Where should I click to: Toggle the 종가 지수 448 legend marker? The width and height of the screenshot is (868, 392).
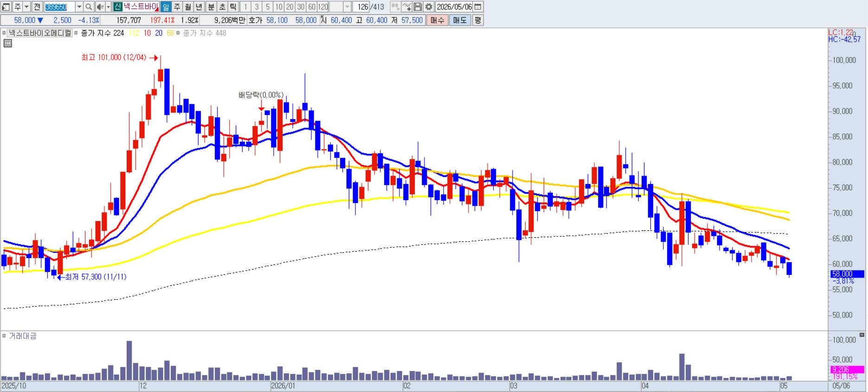pos(179,33)
